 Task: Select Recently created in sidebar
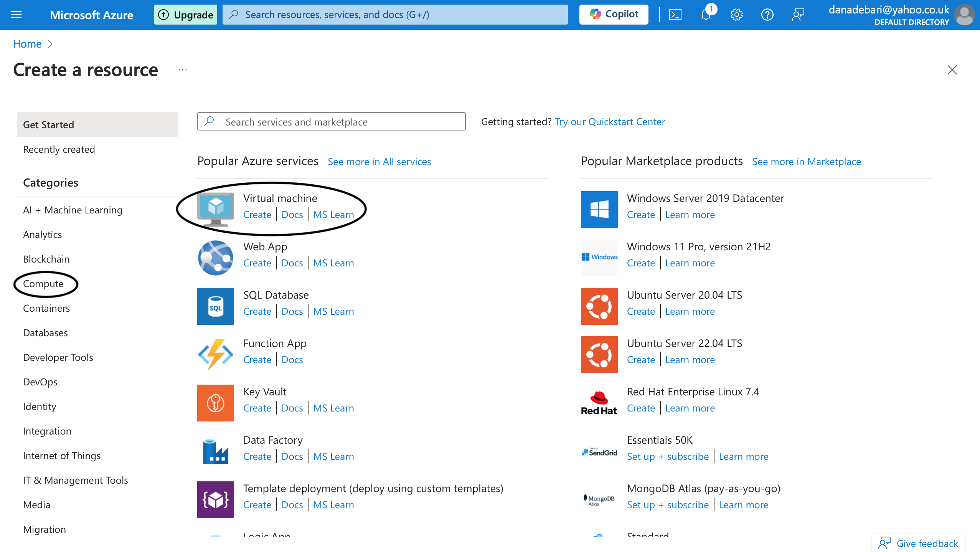point(59,149)
